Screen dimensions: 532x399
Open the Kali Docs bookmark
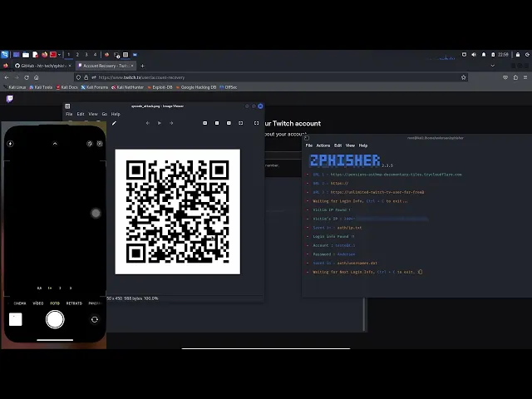pyautogui.click(x=66, y=87)
